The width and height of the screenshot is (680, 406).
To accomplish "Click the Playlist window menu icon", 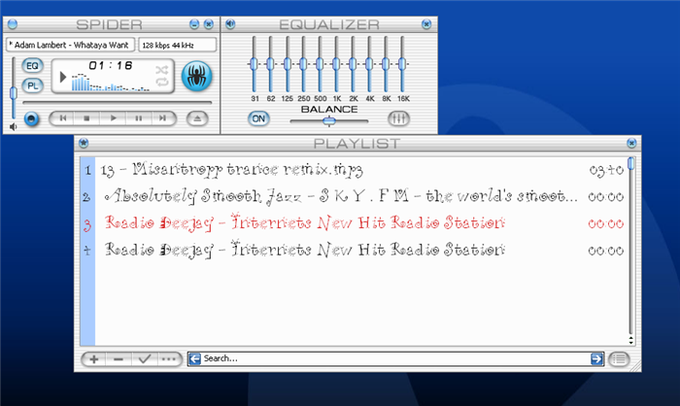I will pos(84,143).
